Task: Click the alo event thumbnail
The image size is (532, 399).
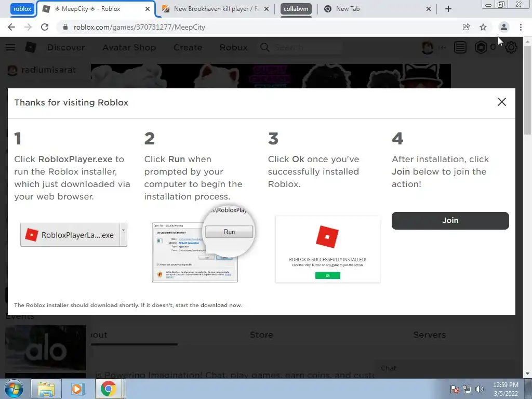Action: pyautogui.click(x=46, y=348)
